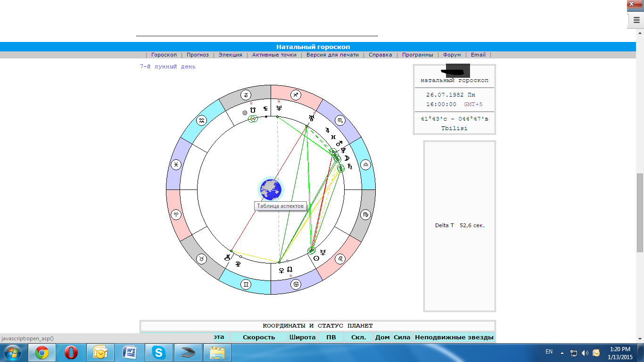This screenshot has height=362, width=644.
Task: Click the Широта column header
Action: click(302, 337)
